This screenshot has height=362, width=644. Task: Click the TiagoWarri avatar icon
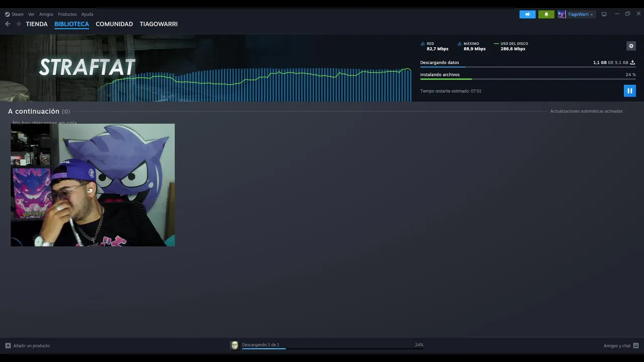pos(561,14)
